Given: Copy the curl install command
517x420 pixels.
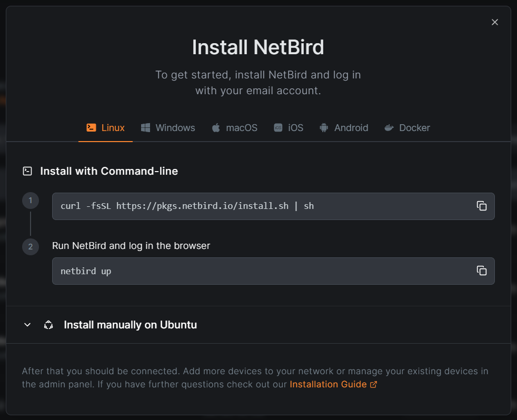Looking at the screenshot, I should click(x=481, y=206).
